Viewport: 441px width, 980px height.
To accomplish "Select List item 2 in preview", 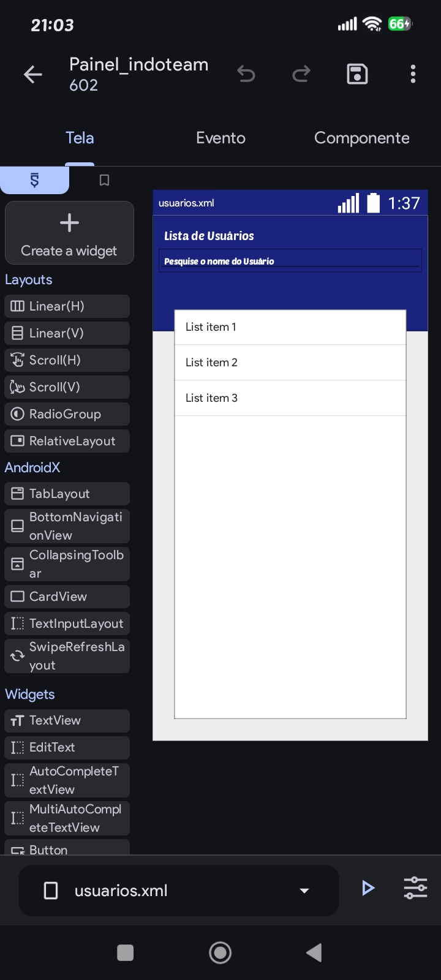I will coord(290,363).
